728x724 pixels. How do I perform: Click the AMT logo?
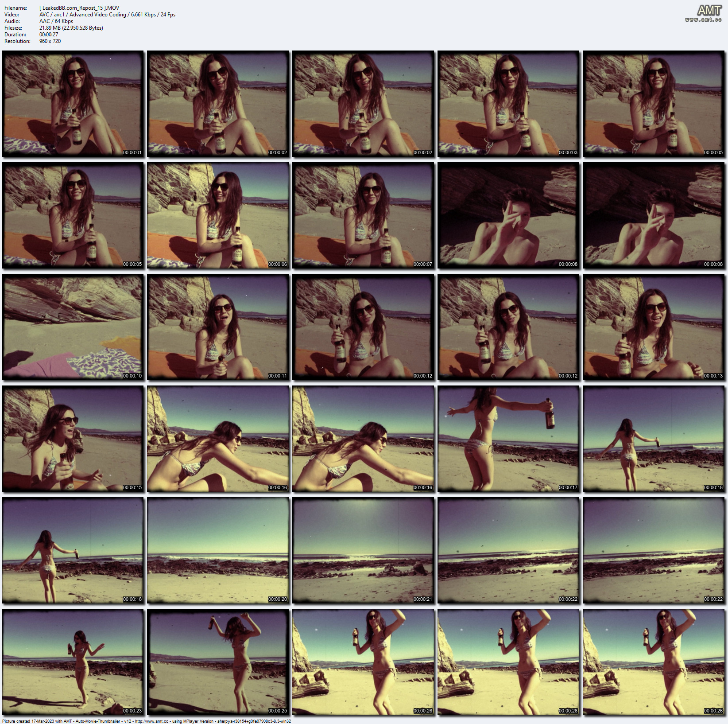coord(709,10)
